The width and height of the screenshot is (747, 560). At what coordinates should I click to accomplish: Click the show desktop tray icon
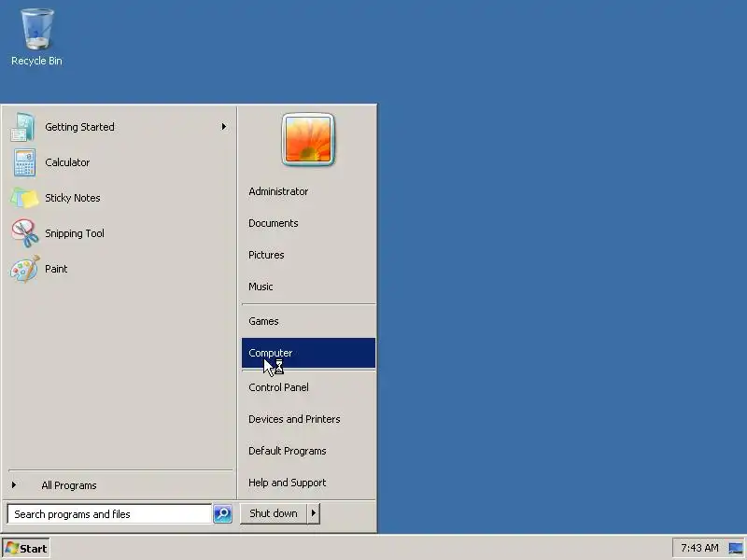pyautogui.click(x=736, y=548)
